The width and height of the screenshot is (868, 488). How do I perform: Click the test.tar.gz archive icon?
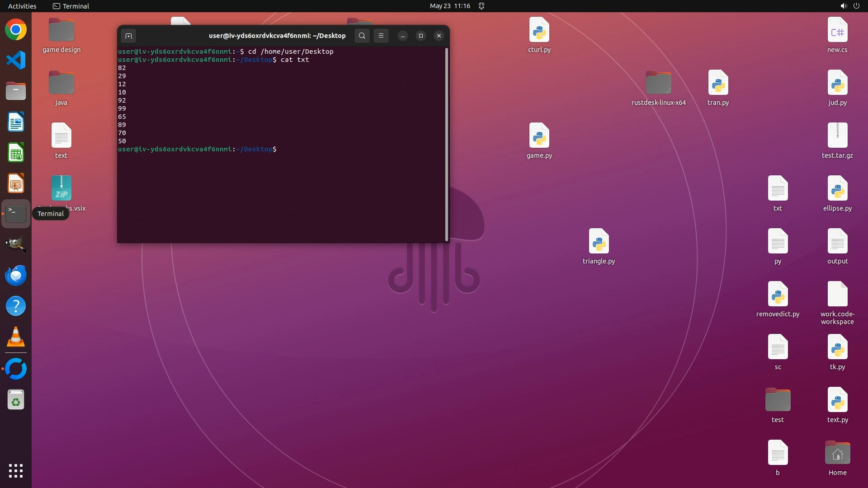(x=837, y=136)
